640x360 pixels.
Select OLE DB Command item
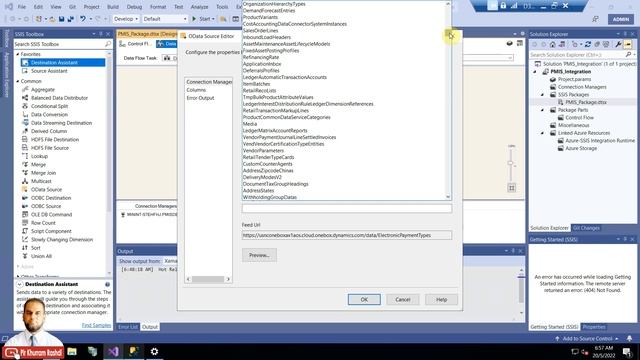point(51,214)
